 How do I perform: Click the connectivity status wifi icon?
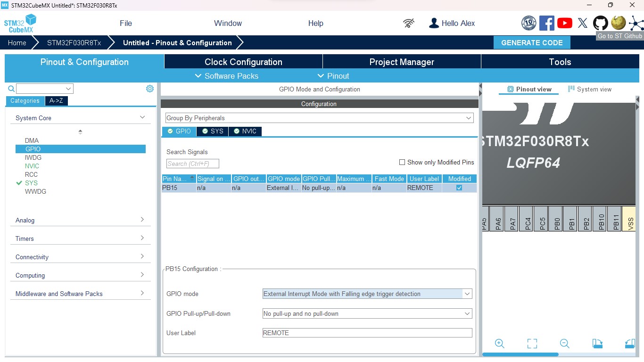pos(409,23)
